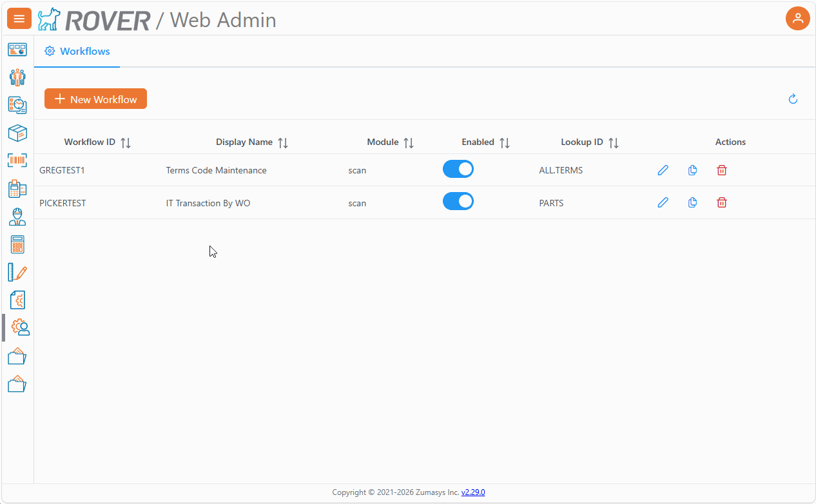Select the IT Transaction By WO name
Viewport: 816px width, 504px height.
click(208, 203)
